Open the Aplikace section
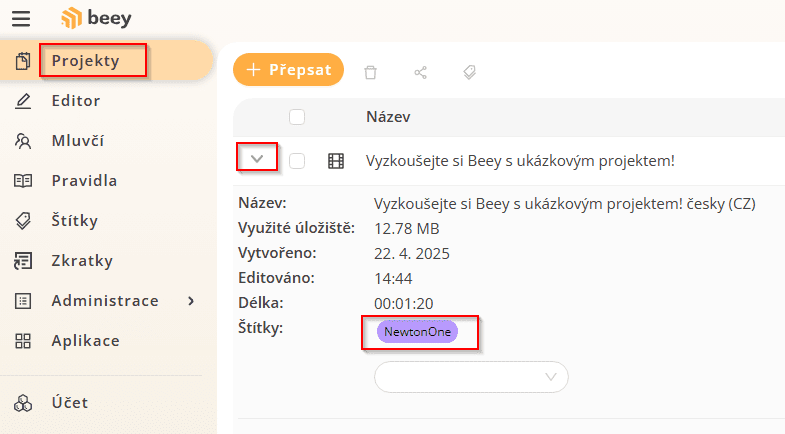The height and width of the screenshot is (434, 785). 86,341
